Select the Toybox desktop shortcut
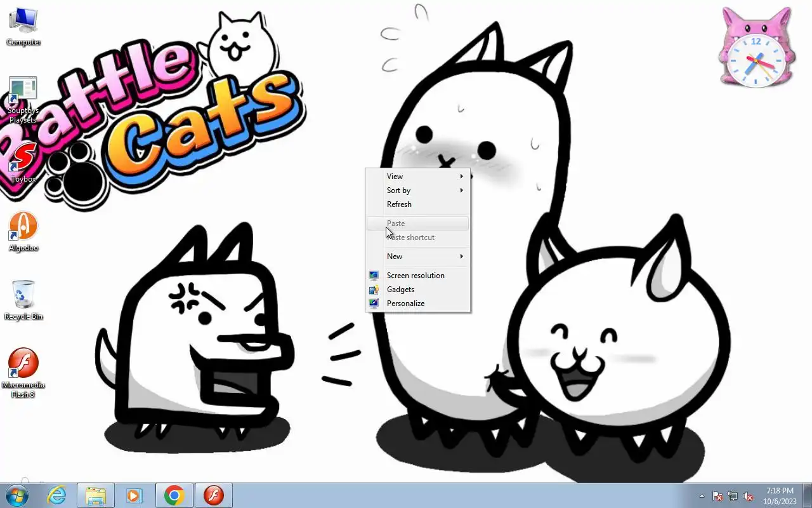This screenshot has width=812, height=508. coord(23,163)
